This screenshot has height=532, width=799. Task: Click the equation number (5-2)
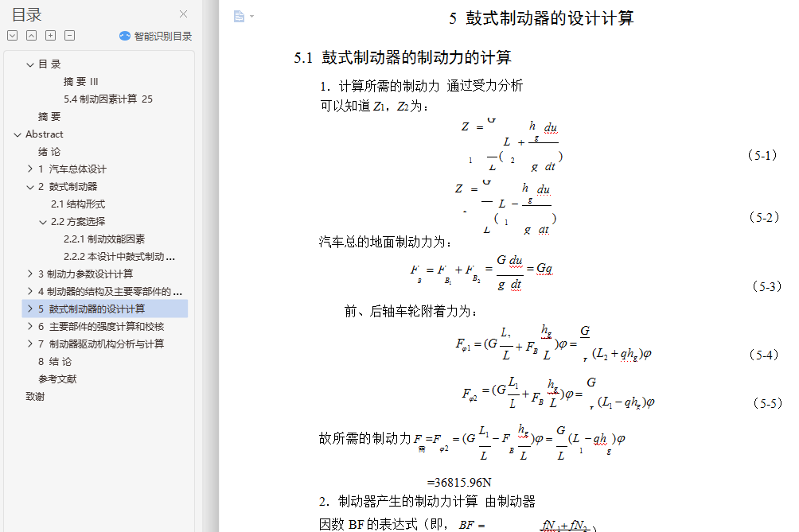[x=764, y=217]
